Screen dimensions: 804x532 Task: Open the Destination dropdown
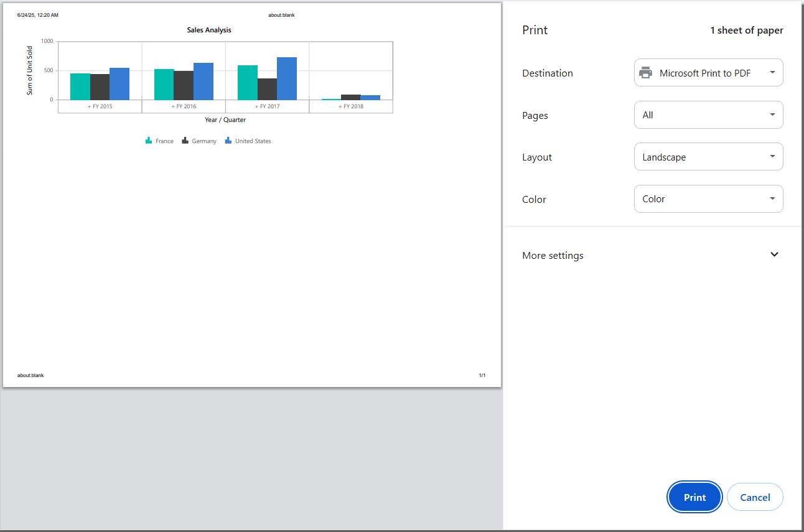tap(708, 73)
